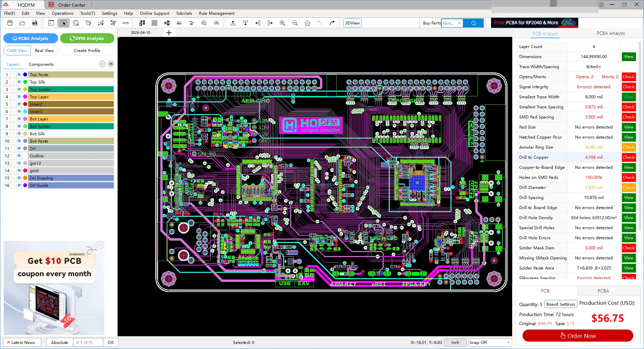Viewport: 644px width, 349px height.
Task: Export PDF using the PDF icon
Action: click(35, 23)
